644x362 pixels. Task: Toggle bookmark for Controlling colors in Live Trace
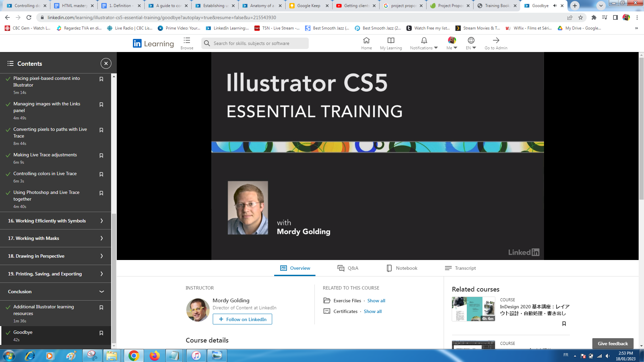(101, 174)
